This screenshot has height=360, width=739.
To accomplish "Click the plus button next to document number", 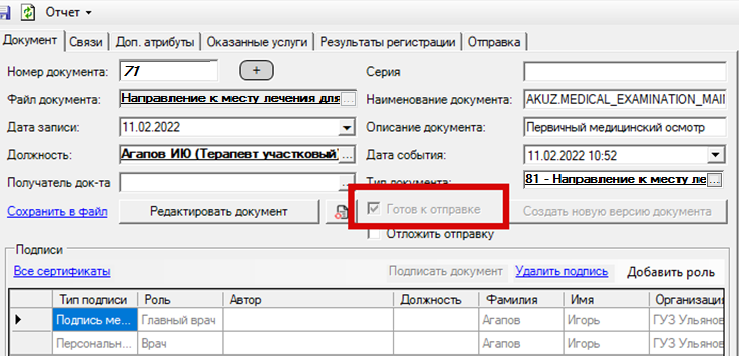I will [257, 71].
